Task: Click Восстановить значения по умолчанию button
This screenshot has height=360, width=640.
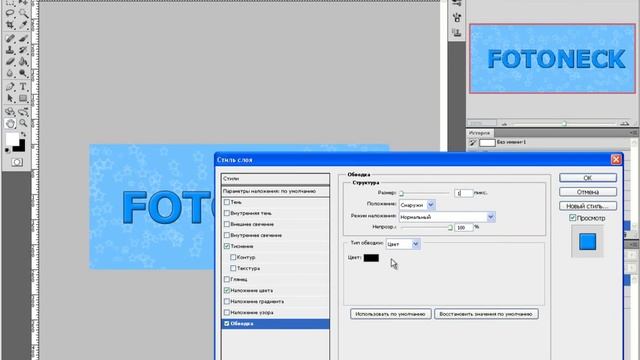Action: coord(486,314)
